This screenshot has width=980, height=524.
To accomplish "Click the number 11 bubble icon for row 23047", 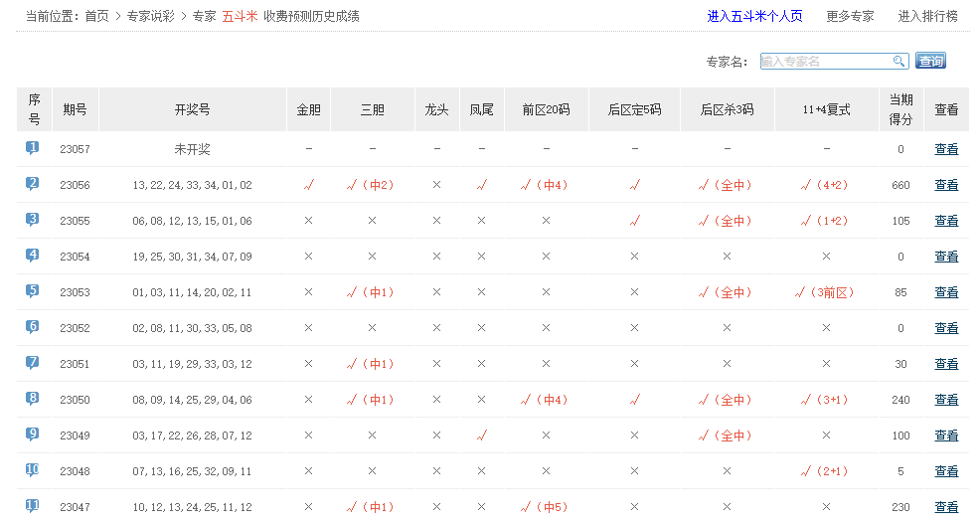I will [33, 506].
